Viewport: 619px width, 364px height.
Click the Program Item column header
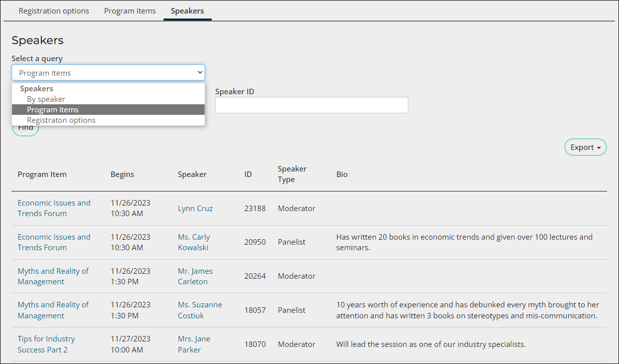click(x=42, y=174)
